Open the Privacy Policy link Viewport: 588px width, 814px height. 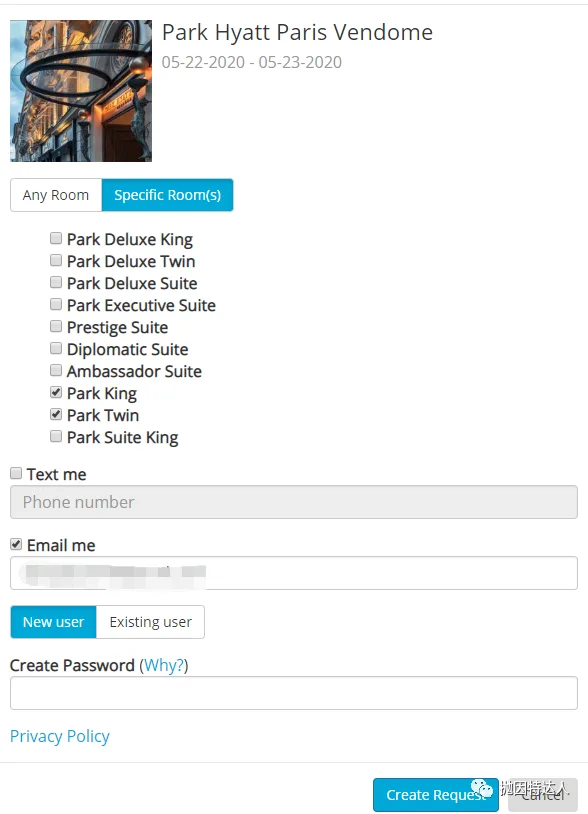(x=60, y=736)
